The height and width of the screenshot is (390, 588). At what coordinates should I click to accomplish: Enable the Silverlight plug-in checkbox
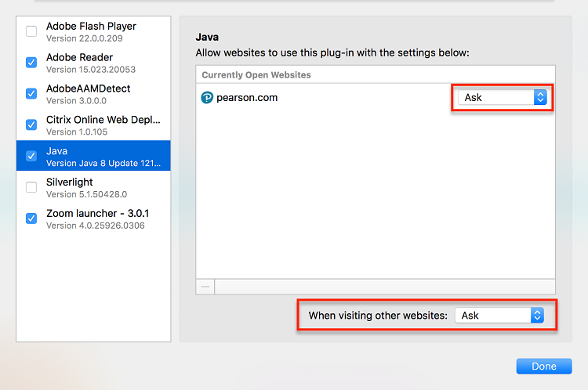coord(31,187)
